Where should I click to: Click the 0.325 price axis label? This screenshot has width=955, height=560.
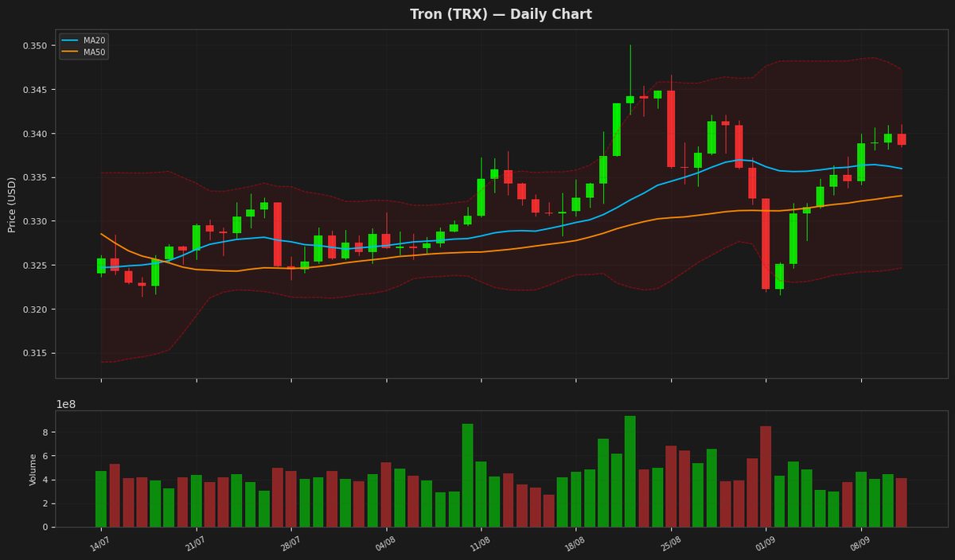coord(35,265)
